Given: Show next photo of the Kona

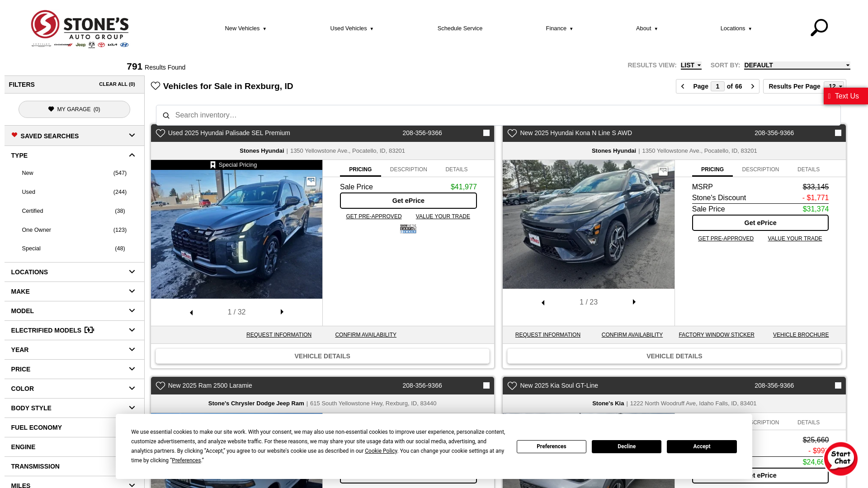Looking at the screenshot, I should [634, 302].
